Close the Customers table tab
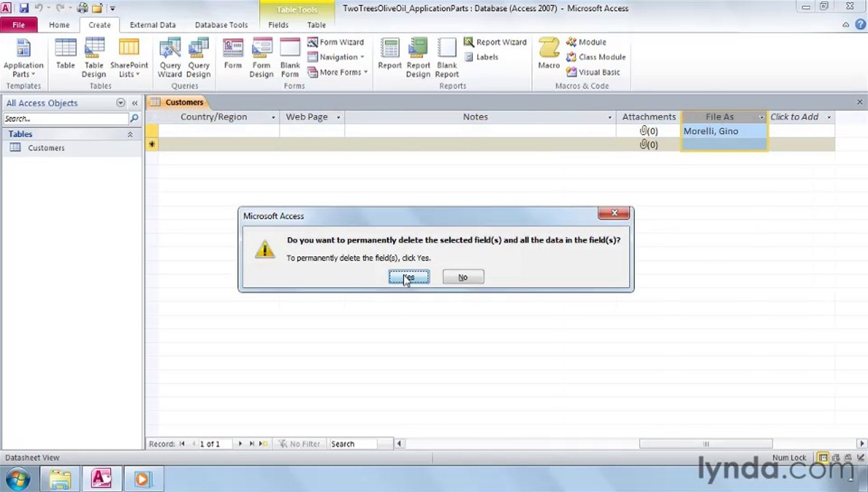The height and width of the screenshot is (492, 868). click(x=860, y=102)
